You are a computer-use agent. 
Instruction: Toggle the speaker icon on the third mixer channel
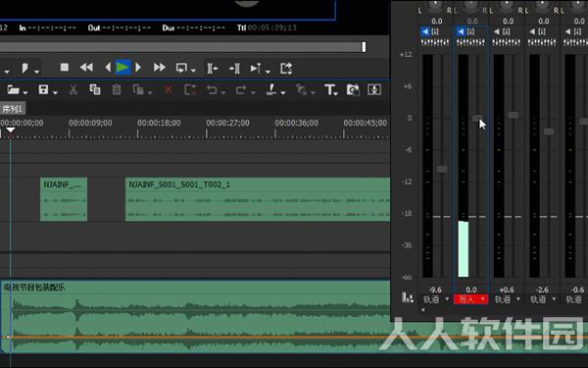(x=496, y=32)
